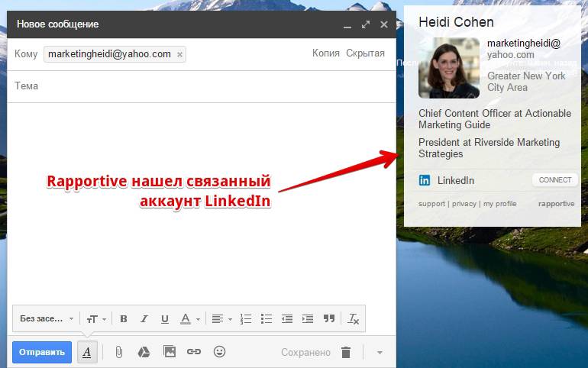The height and width of the screenshot is (368, 588).
Task: Insert a hyperlink
Action: tap(194, 351)
